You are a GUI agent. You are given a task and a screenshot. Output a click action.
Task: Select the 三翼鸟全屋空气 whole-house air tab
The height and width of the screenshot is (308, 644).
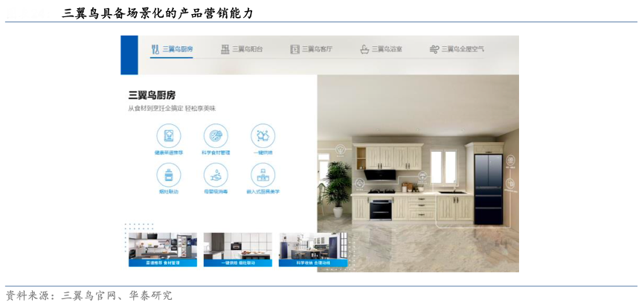coord(457,49)
